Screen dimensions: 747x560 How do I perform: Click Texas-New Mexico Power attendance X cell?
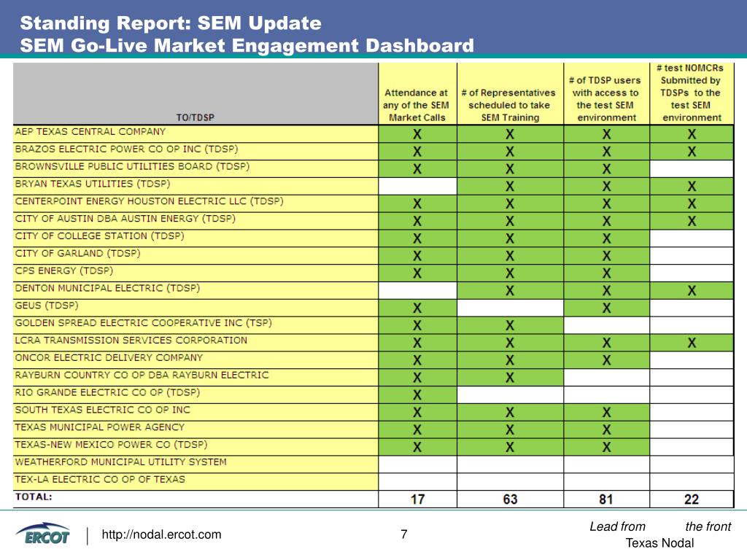(x=417, y=447)
